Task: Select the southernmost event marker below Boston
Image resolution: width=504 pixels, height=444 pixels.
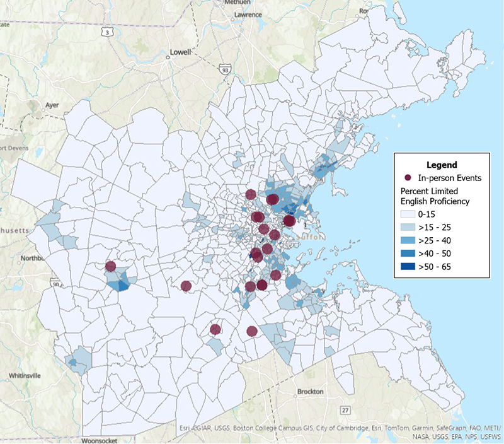Action: pos(252,332)
